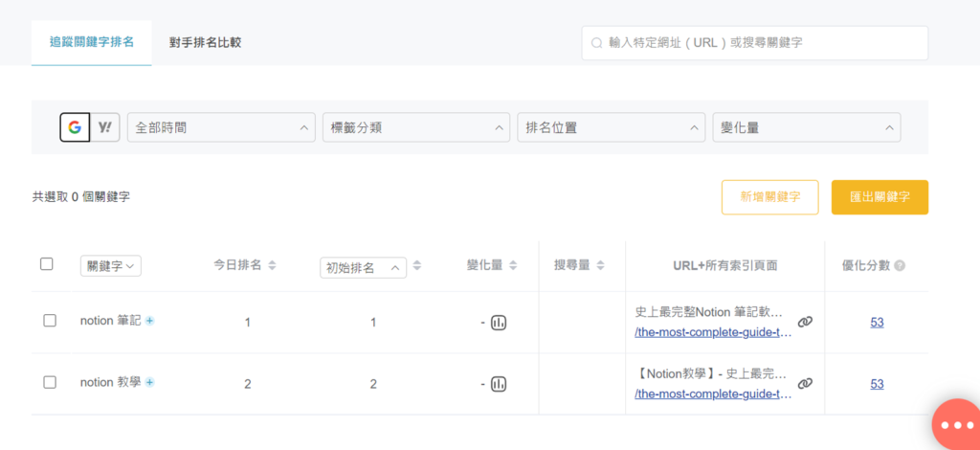
Task: Toggle the select-all checkbox in the table header
Action: [x=46, y=263]
